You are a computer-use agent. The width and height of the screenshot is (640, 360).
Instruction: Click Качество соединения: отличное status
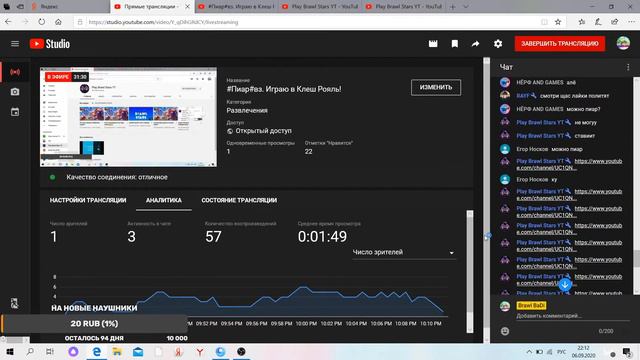(117, 177)
